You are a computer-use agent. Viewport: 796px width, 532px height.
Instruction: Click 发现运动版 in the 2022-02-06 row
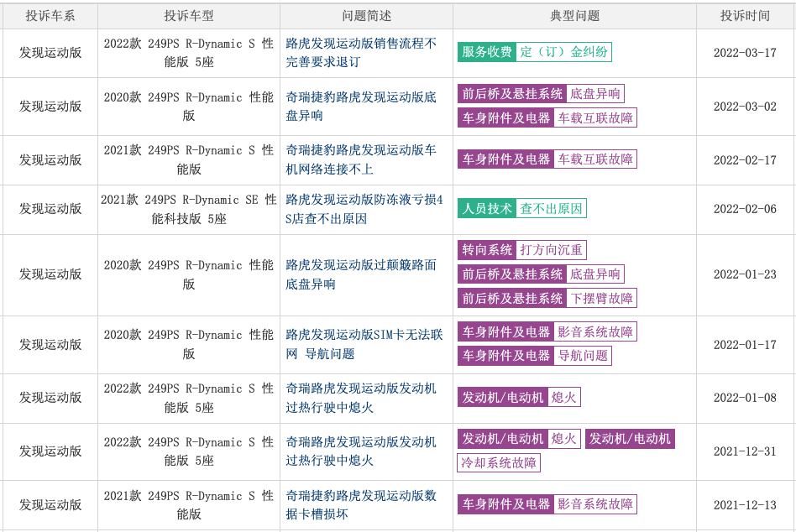50,209
